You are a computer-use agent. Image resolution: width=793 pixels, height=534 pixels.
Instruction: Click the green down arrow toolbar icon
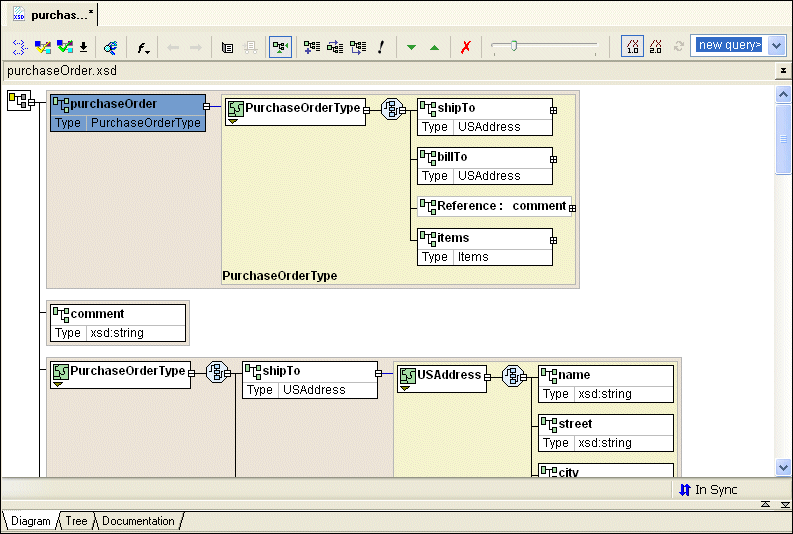tap(411, 47)
